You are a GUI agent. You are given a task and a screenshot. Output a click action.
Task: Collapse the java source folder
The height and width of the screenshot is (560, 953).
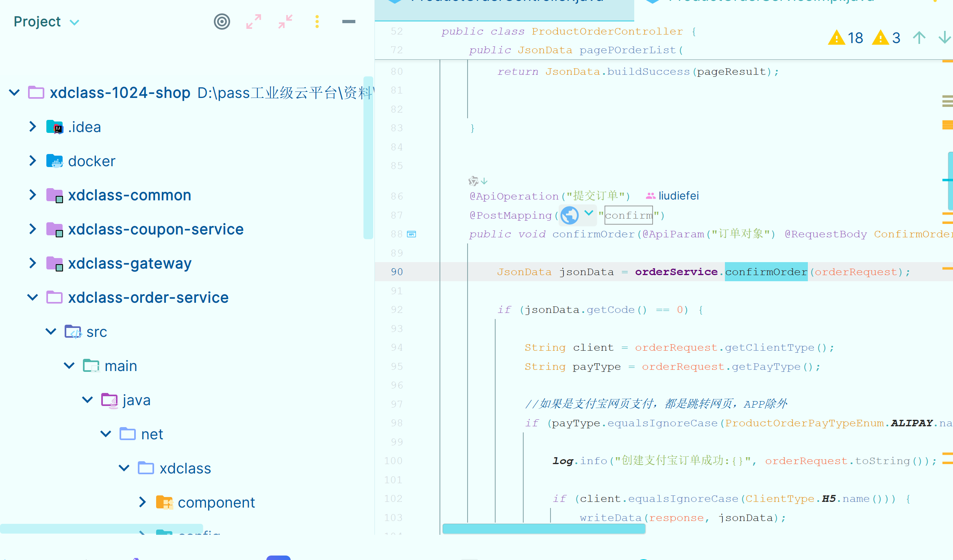click(87, 400)
